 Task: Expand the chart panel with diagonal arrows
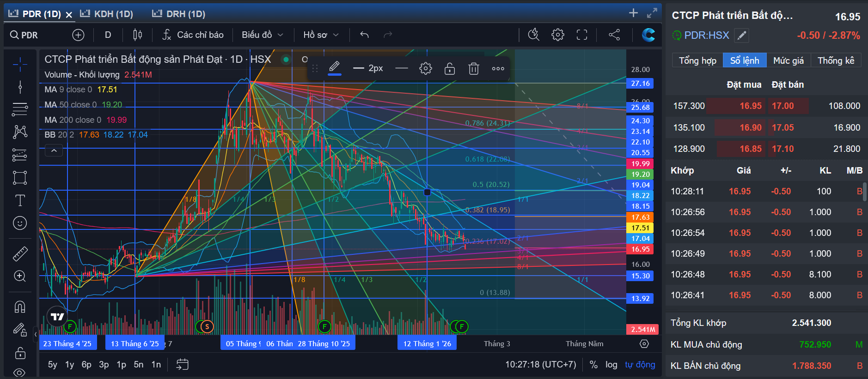[x=652, y=13]
